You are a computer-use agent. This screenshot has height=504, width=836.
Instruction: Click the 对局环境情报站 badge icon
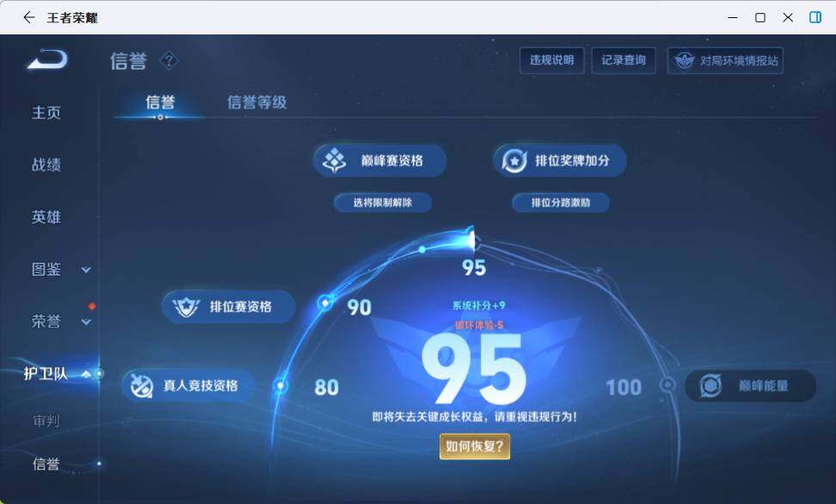tap(684, 60)
